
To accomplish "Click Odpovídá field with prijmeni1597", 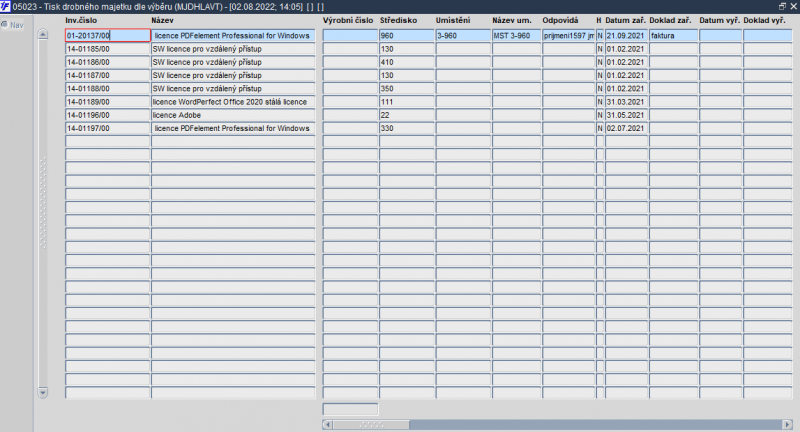I will (569, 35).
